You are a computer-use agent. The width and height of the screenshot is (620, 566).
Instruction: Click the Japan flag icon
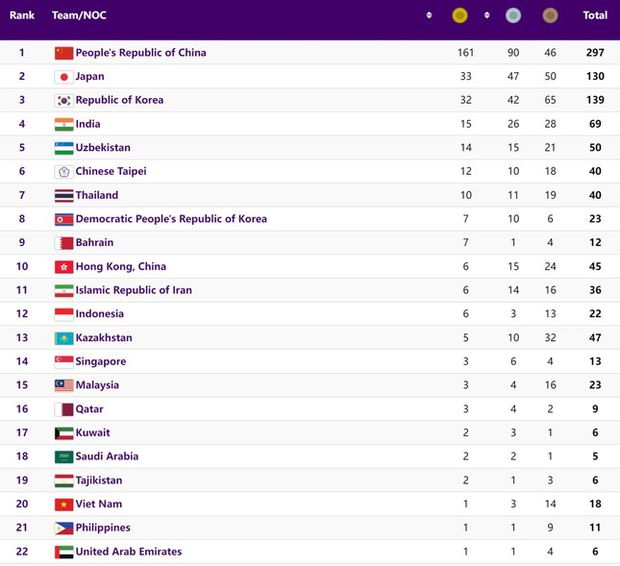tap(64, 77)
